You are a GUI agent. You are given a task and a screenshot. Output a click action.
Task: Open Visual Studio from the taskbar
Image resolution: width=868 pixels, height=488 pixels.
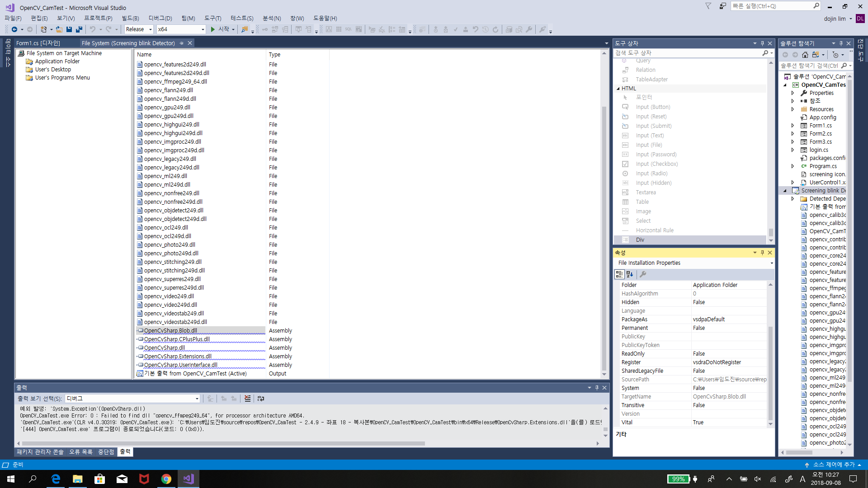coord(189,479)
